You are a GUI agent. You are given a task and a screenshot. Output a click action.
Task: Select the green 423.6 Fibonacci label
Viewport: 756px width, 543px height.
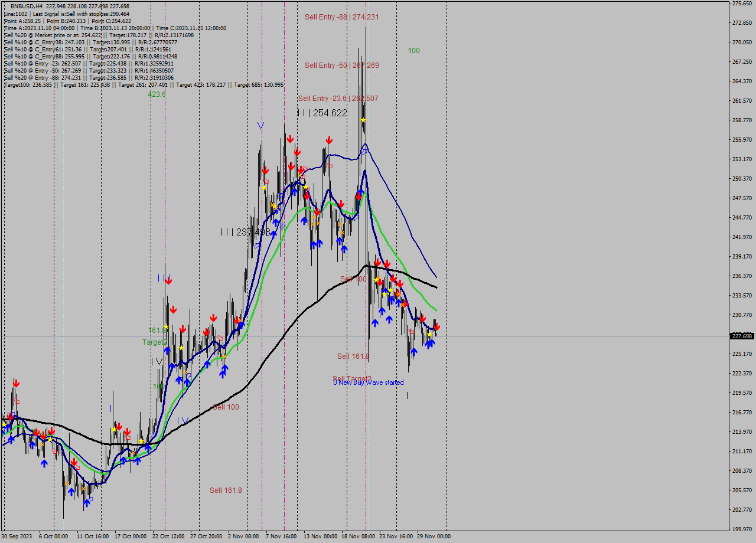[x=157, y=93]
